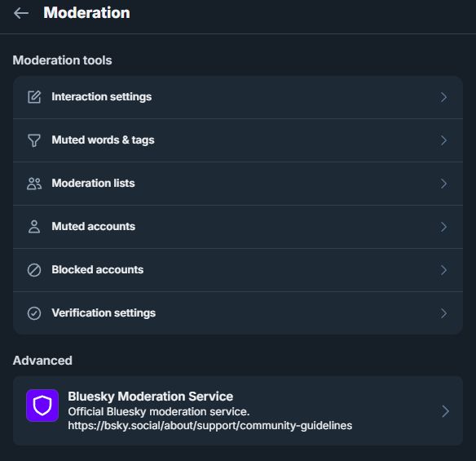This screenshot has height=461, width=476.
Task: Go back using the left arrow icon
Action: pyautogui.click(x=21, y=13)
